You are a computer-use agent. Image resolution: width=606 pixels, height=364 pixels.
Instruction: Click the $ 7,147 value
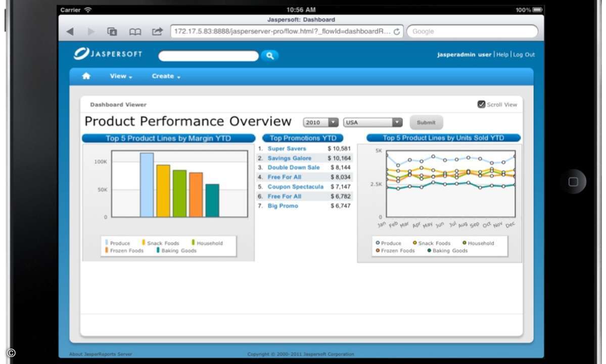(x=341, y=187)
